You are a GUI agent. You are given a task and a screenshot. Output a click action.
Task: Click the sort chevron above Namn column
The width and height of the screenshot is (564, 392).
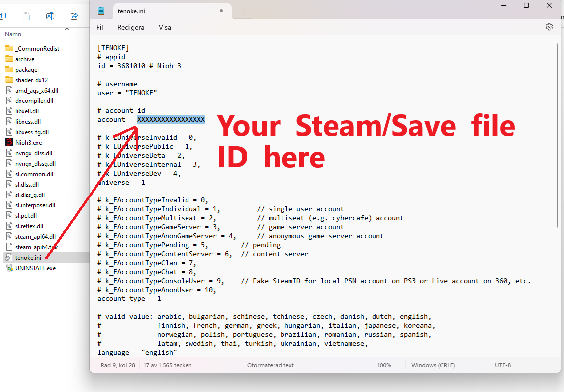click(x=67, y=29)
